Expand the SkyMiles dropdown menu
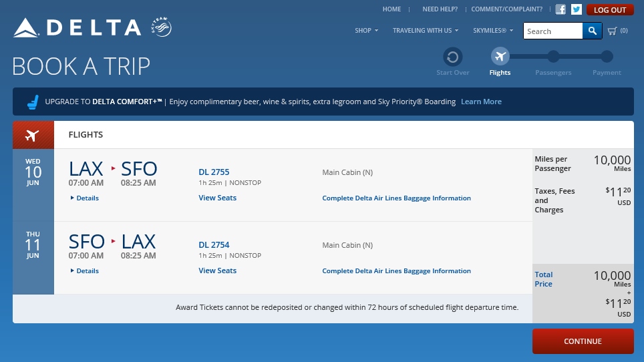This screenshot has width=644, height=362. tap(493, 31)
